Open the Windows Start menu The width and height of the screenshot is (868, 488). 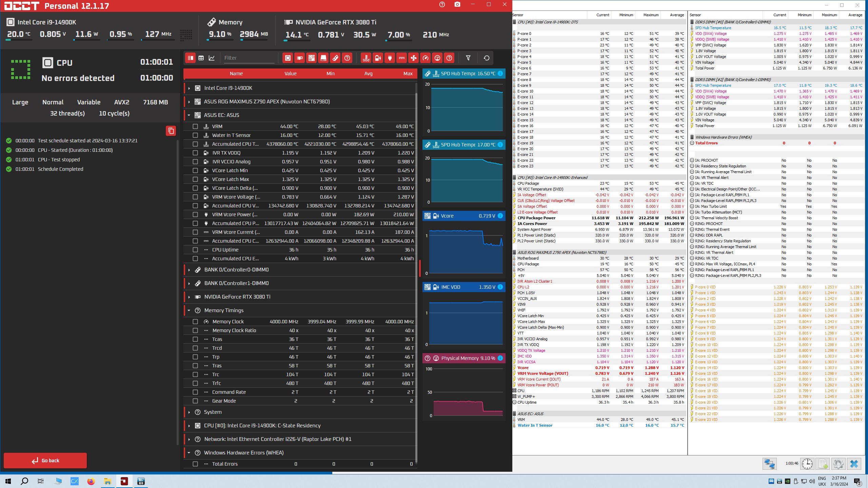point(8,481)
